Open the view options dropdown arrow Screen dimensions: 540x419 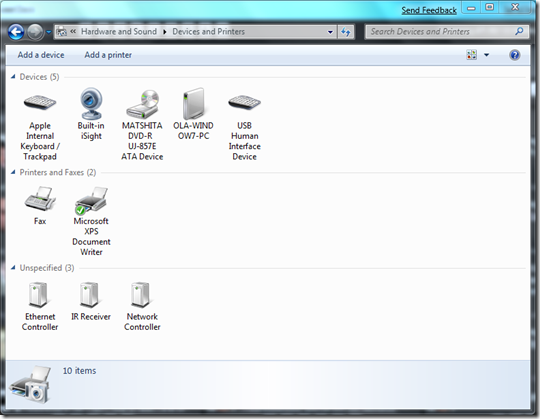point(486,55)
